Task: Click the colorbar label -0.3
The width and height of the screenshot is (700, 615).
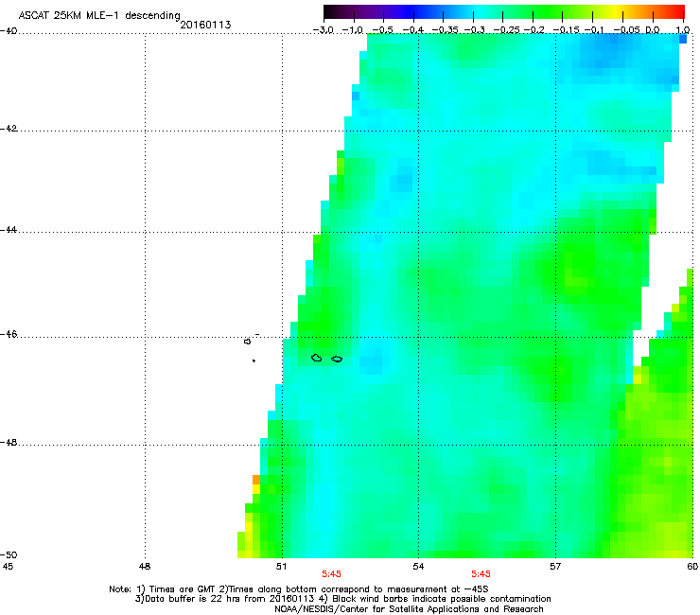Action: coord(475,30)
